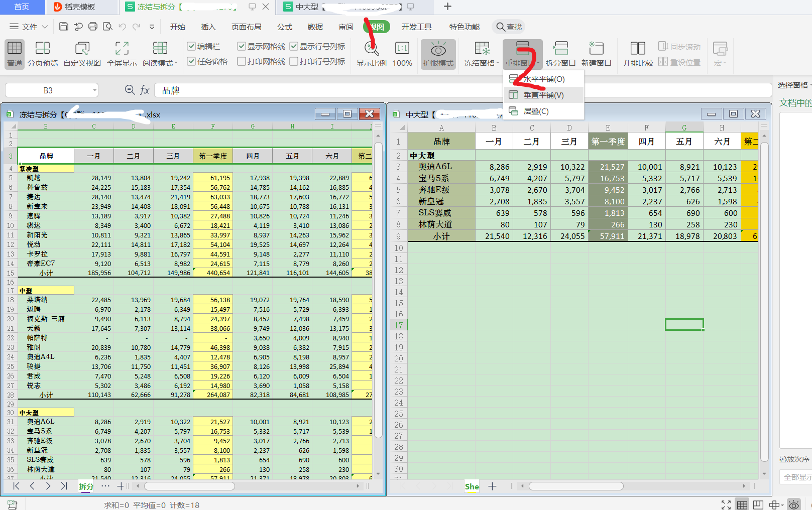Viewport: 812px width, 510px height.
Task: Open the name box dropdown arrow
Action: click(x=94, y=90)
